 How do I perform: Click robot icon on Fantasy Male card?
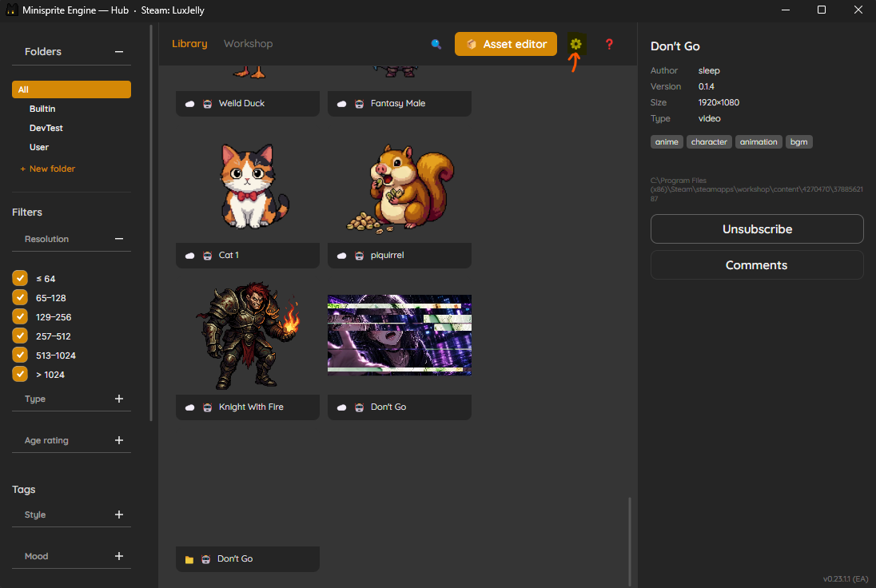pos(359,104)
